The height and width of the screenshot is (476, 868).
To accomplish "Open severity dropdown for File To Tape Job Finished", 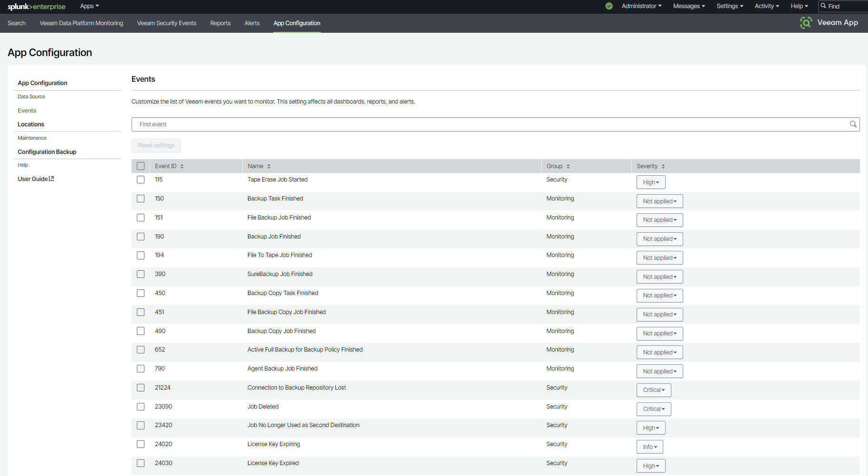I will pyautogui.click(x=659, y=258).
